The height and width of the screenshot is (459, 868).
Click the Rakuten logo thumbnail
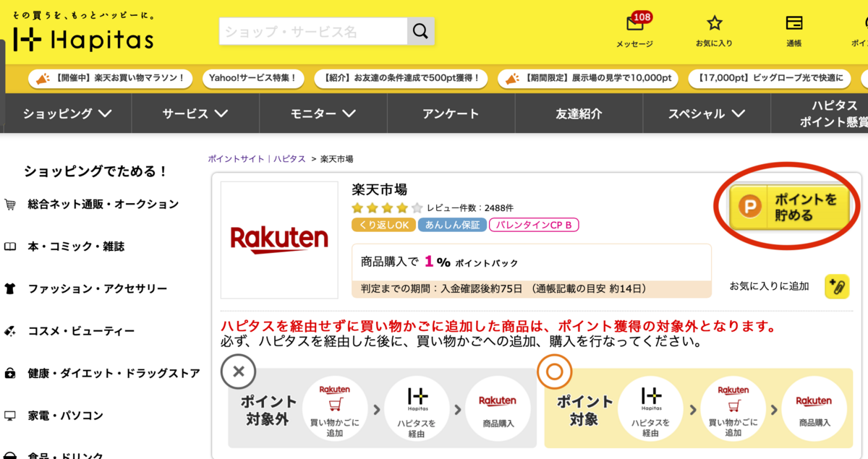point(279,240)
